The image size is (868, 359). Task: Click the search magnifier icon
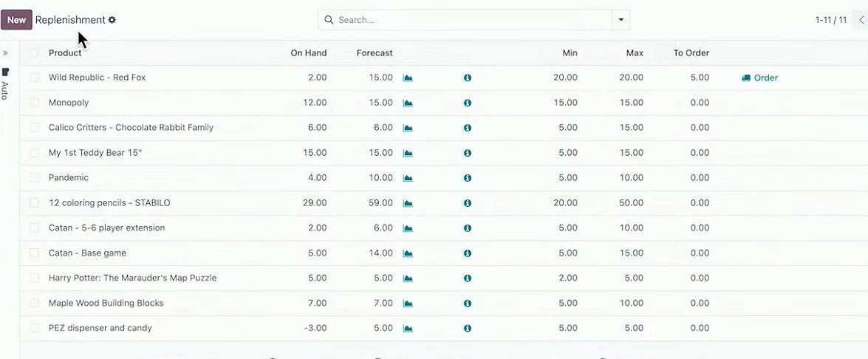coord(329,20)
